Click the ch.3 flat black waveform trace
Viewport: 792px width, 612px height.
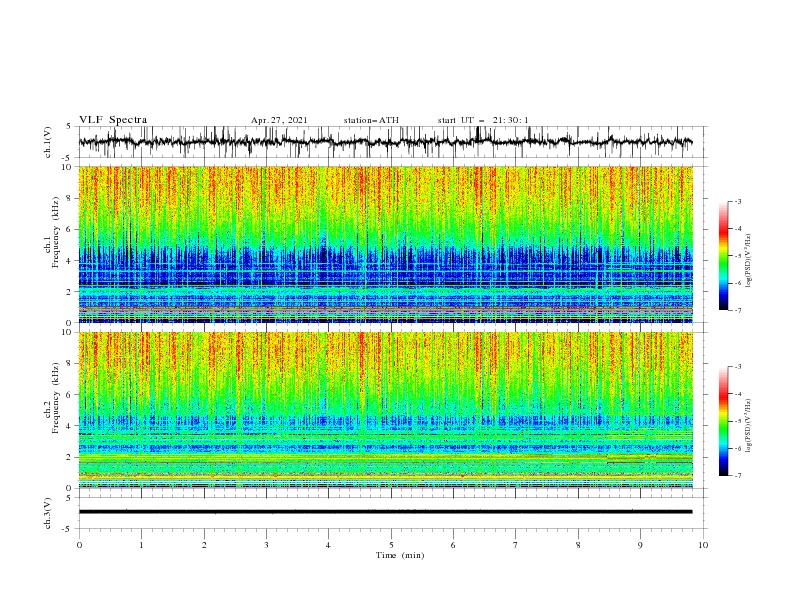click(385, 512)
